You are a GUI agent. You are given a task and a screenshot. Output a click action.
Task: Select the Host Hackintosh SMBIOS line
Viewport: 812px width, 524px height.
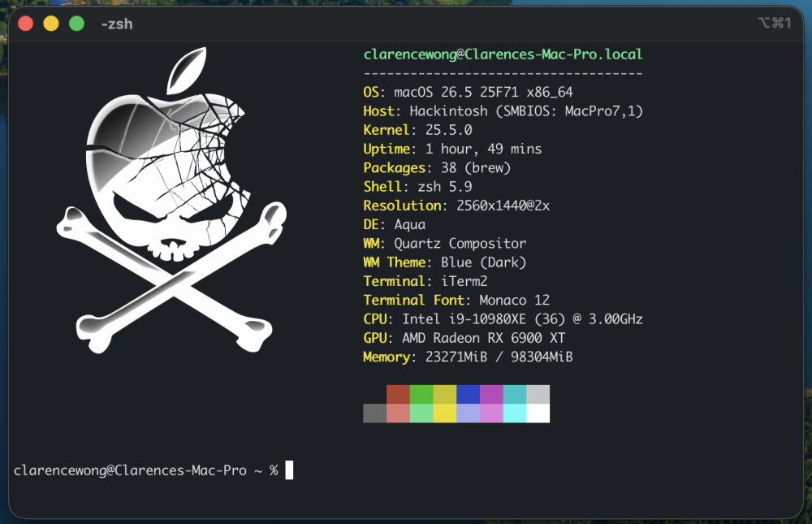(x=503, y=111)
